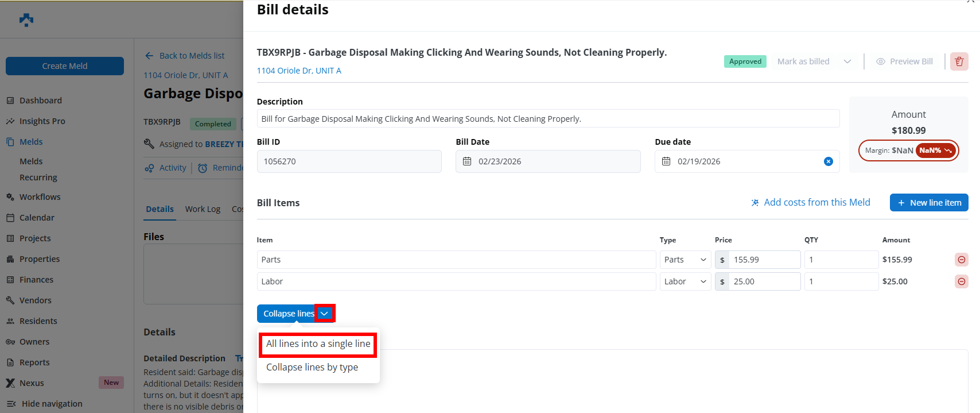This screenshot has width=980, height=413.
Task: Open the Parts type dropdown
Action: 685,260
